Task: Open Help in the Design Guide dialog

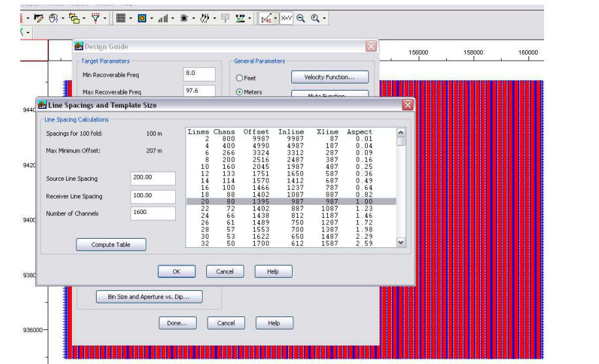Action: point(274,323)
